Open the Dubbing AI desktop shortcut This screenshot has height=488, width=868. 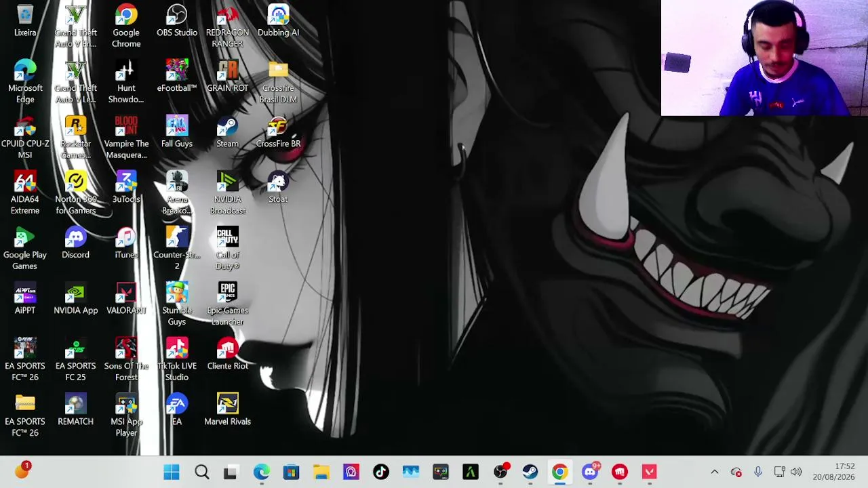pos(278,21)
